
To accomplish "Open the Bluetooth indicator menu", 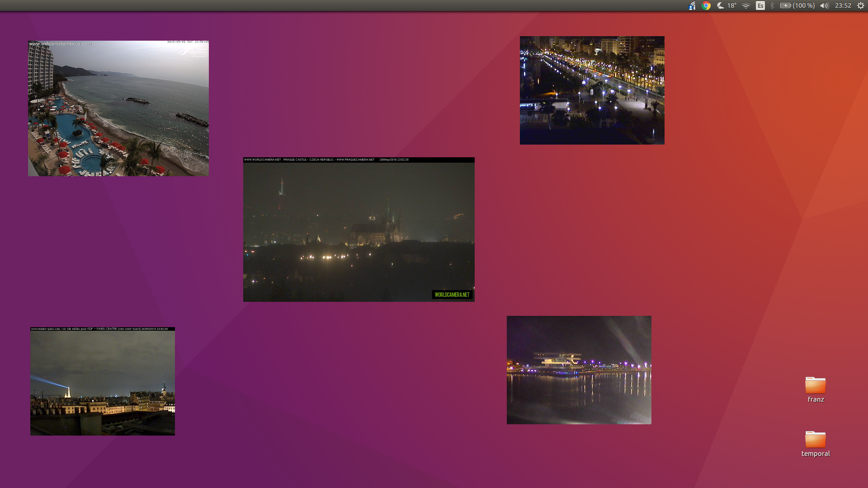I will [772, 5].
